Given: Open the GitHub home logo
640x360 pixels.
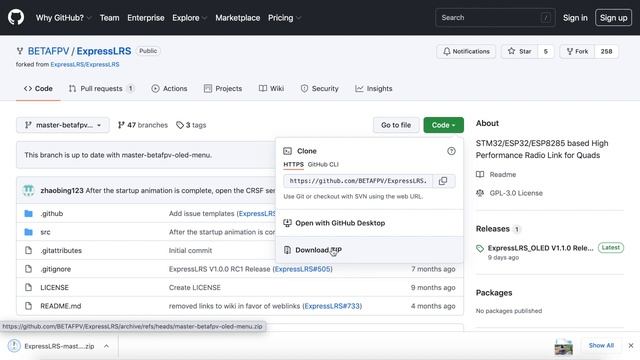Looking at the screenshot, I should click(16, 18).
